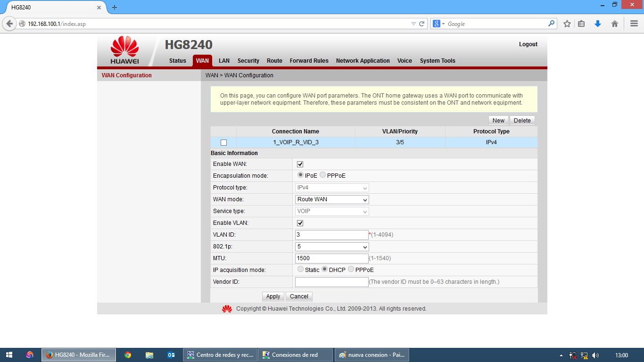Viewport: 644px width, 362px height.
Task: Open the 802.1p priority dropdown
Action: [x=332, y=247]
